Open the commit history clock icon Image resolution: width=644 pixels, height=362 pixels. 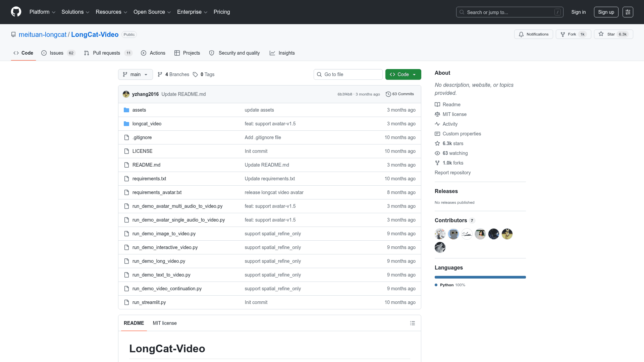click(388, 94)
